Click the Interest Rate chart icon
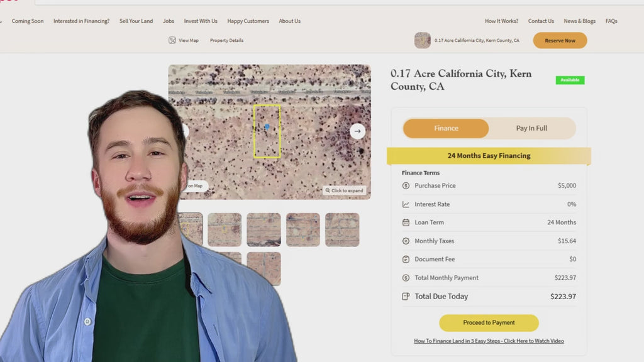 tap(406, 204)
